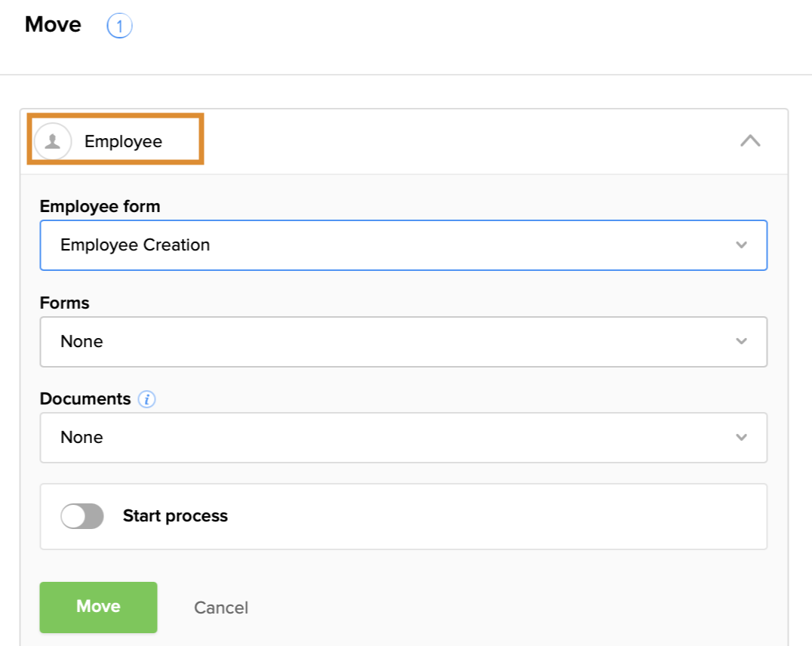Click the circled number 1 badge
The image size is (812, 646).
coord(119,26)
